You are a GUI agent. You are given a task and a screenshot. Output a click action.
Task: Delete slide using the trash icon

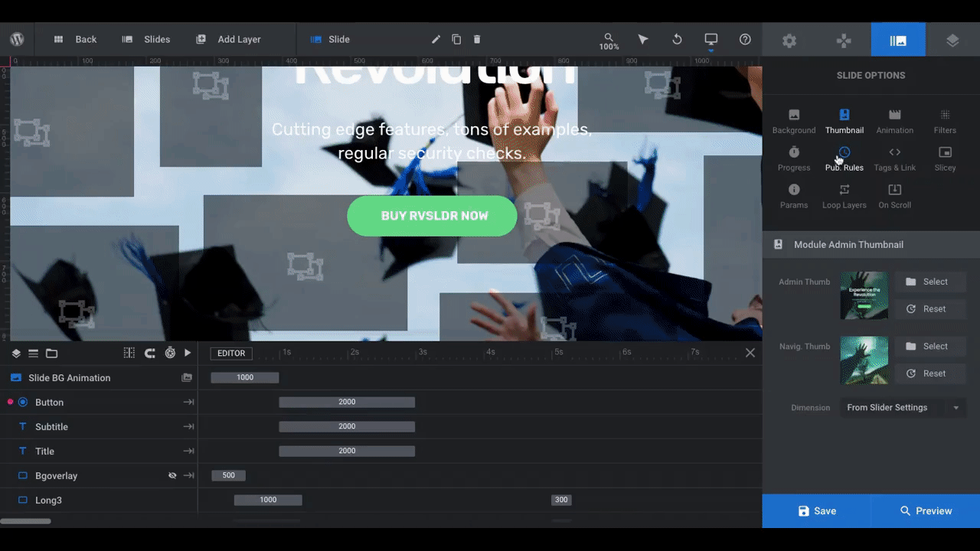[477, 39]
